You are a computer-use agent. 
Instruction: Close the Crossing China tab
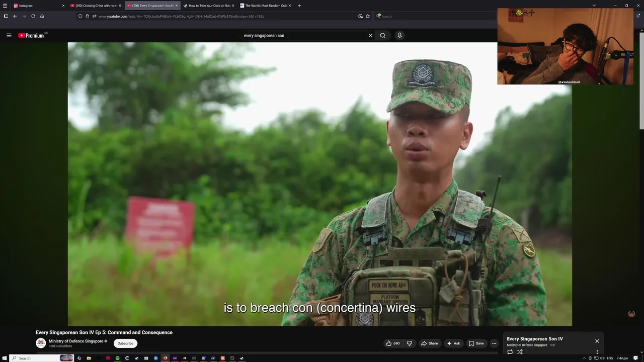(x=120, y=6)
